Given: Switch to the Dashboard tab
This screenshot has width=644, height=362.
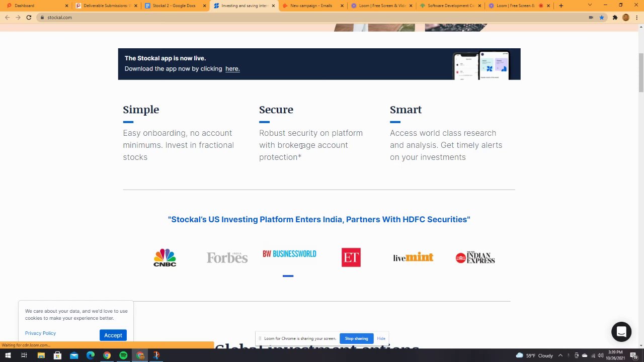Looking at the screenshot, I should (x=35, y=6).
